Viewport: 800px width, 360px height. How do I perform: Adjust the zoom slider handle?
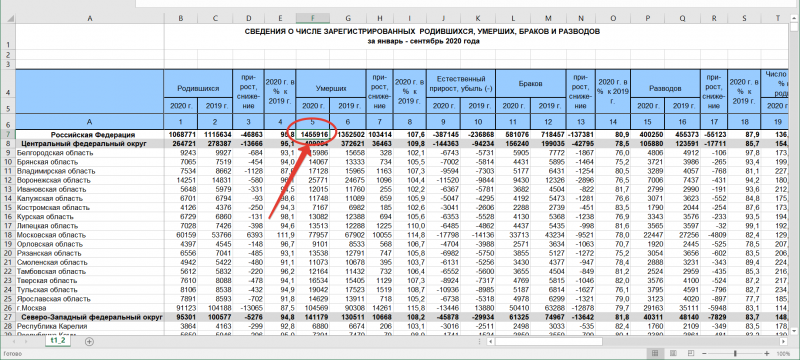click(x=735, y=353)
